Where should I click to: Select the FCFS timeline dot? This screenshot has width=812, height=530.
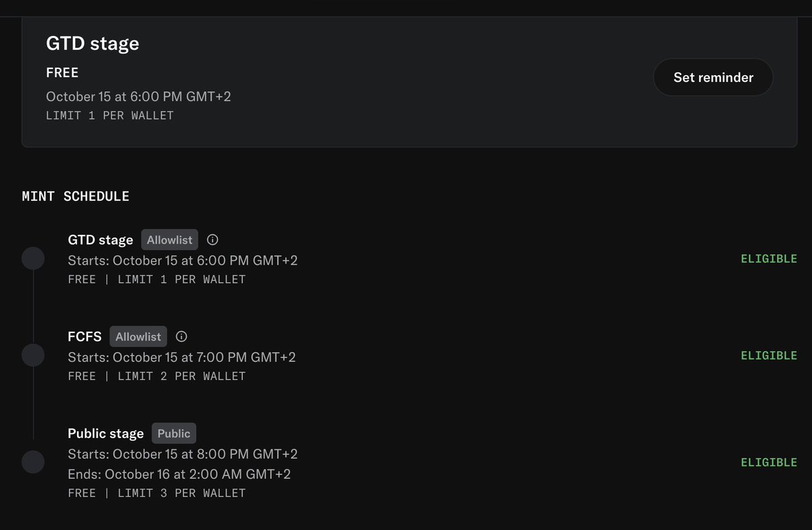[33, 355]
